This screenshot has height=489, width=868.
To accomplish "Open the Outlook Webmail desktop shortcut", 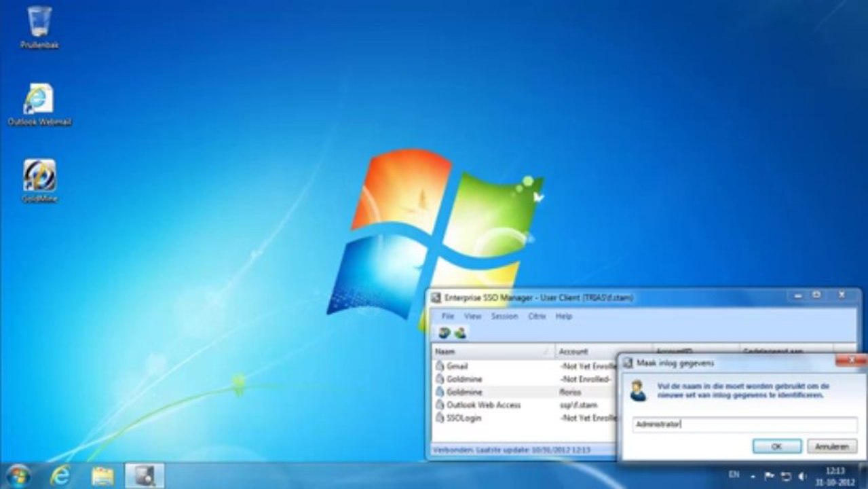I will point(39,105).
